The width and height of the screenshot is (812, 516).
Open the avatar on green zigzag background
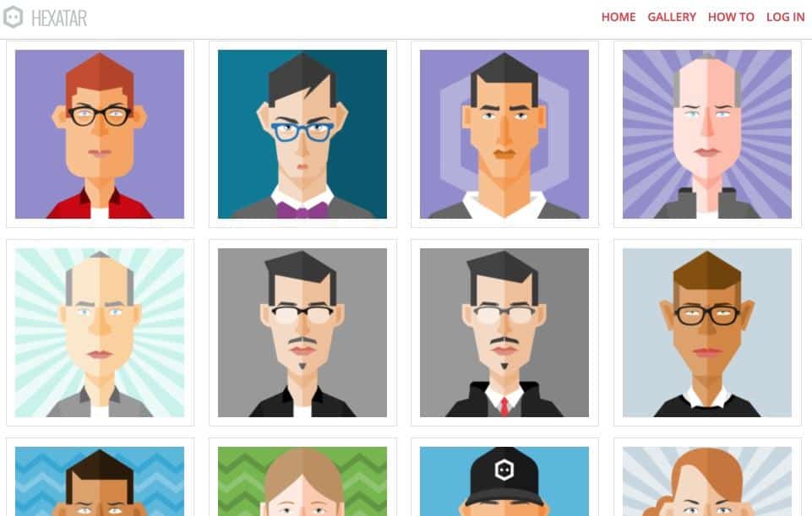(x=302, y=481)
